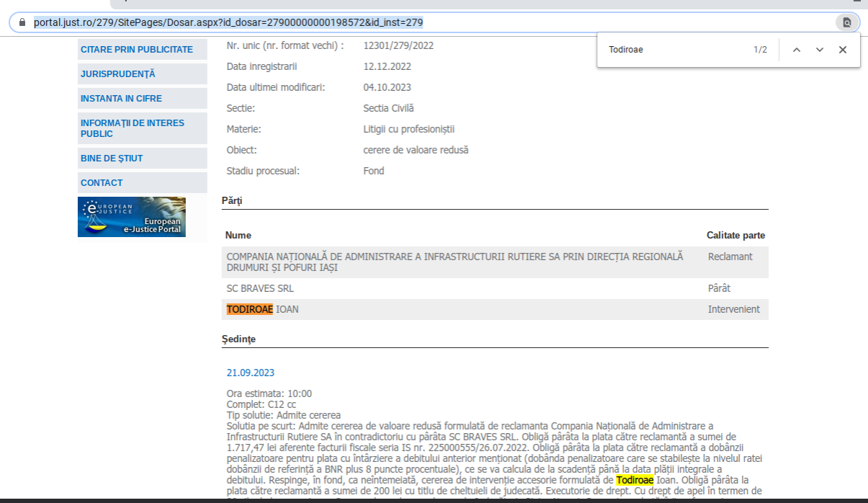Click the Nume column header
This screenshot has width=868, height=503.
(238, 236)
